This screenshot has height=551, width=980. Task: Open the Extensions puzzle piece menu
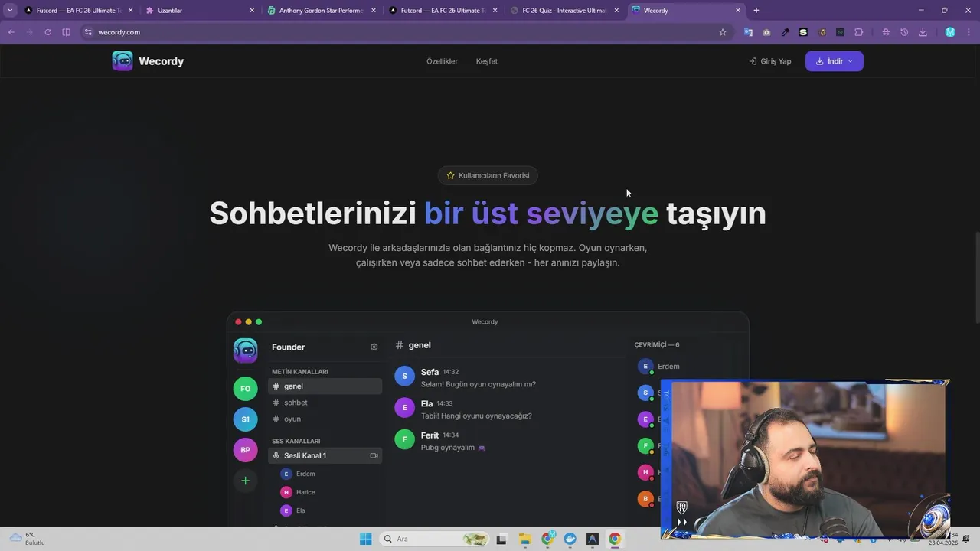click(x=858, y=32)
